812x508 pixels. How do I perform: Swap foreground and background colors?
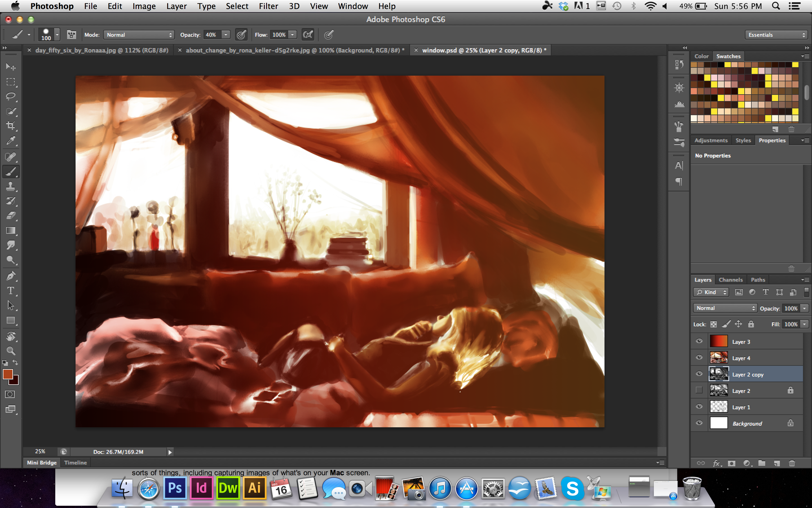click(16, 363)
